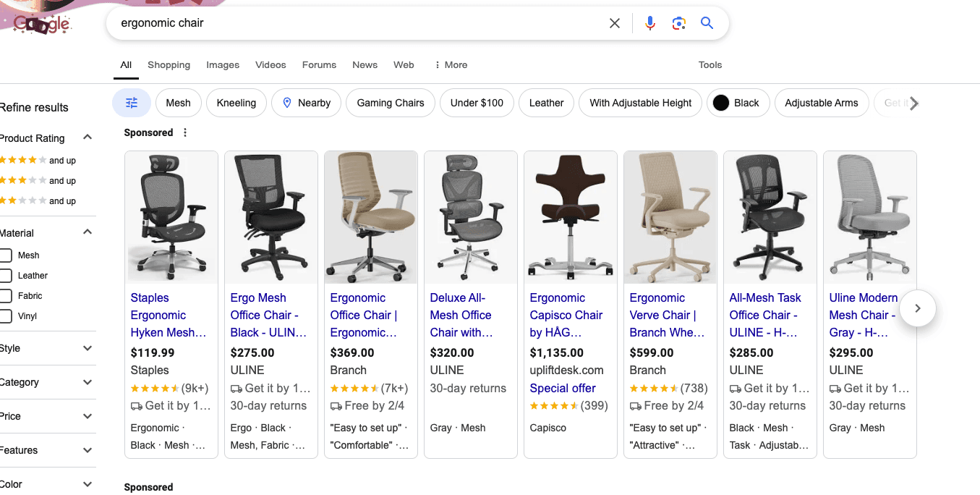Screen dimensions: 980x495
Task: Check the Mesh material checkbox
Action: click(6, 255)
